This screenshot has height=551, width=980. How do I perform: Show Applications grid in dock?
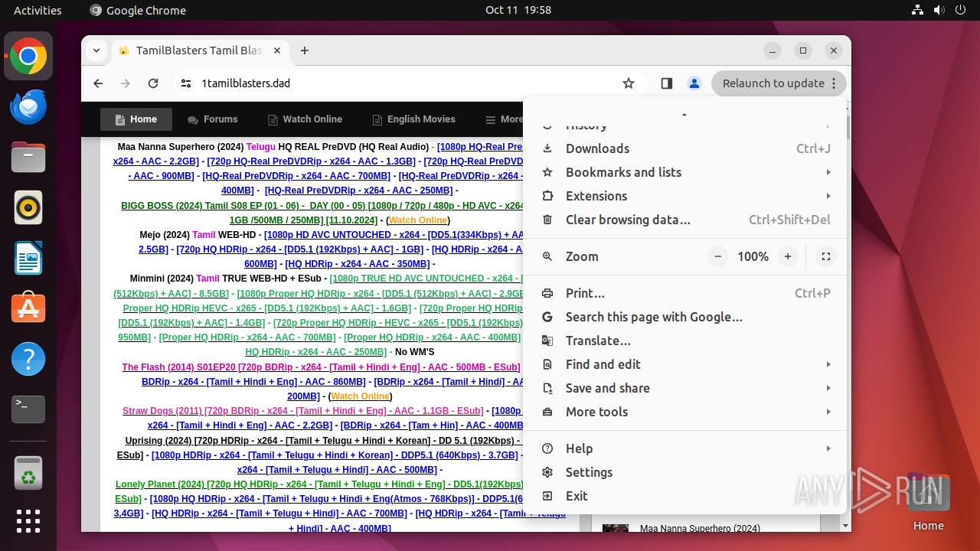point(28,520)
